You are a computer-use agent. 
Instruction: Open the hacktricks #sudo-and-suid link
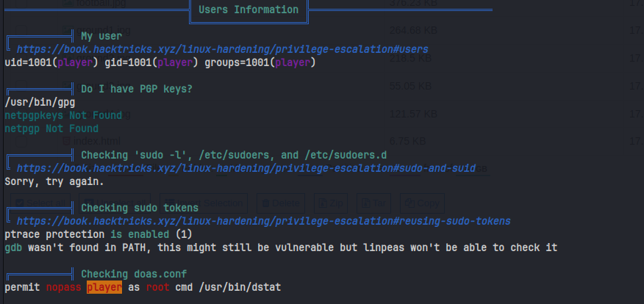[x=246, y=168]
